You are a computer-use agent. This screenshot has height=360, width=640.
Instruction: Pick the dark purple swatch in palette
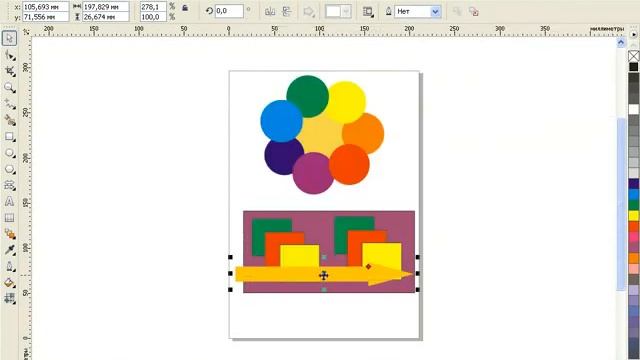(x=633, y=184)
